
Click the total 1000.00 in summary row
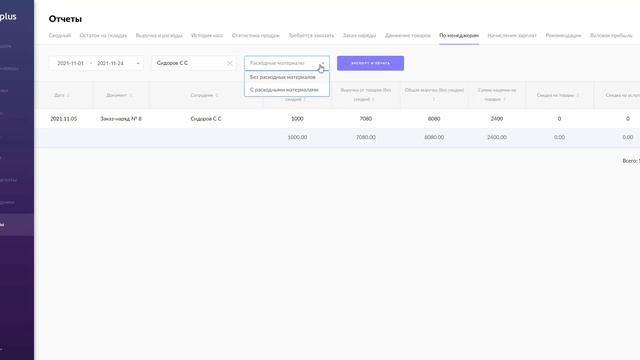click(x=297, y=138)
